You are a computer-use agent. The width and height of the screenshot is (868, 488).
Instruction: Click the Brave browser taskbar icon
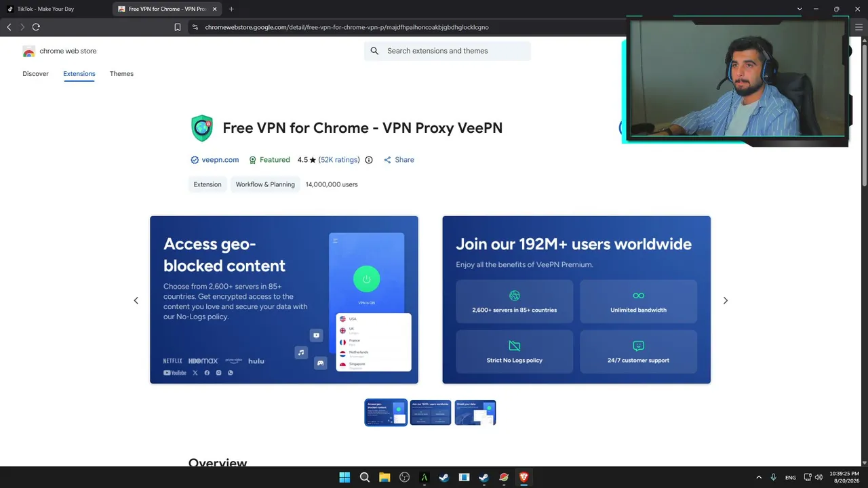(524, 477)
